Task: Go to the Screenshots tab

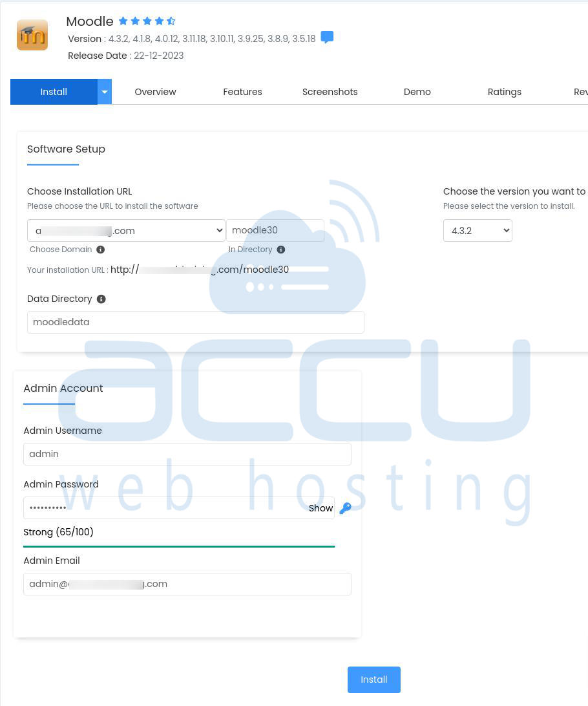Action: [330, 92]
